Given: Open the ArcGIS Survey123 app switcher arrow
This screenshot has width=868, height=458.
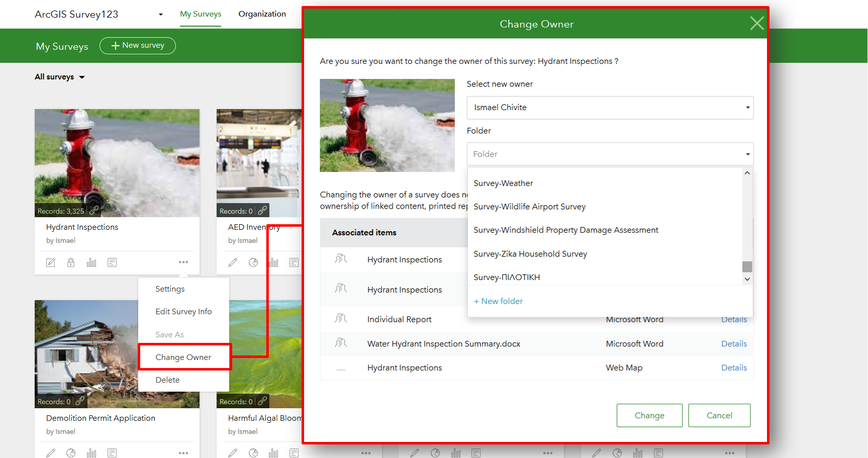Looking at the screenshot, I should (x=161, y=15).
